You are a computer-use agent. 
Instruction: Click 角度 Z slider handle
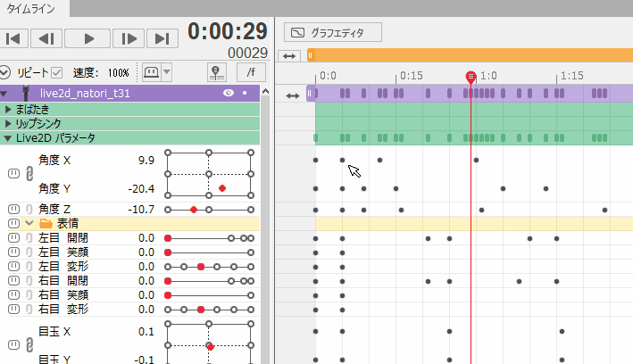(194, 210)
